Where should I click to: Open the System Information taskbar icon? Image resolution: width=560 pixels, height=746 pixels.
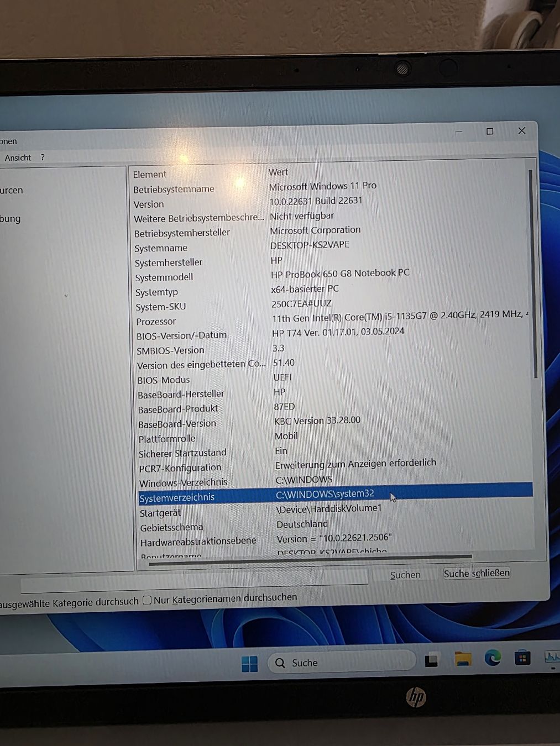click(552, 657)
